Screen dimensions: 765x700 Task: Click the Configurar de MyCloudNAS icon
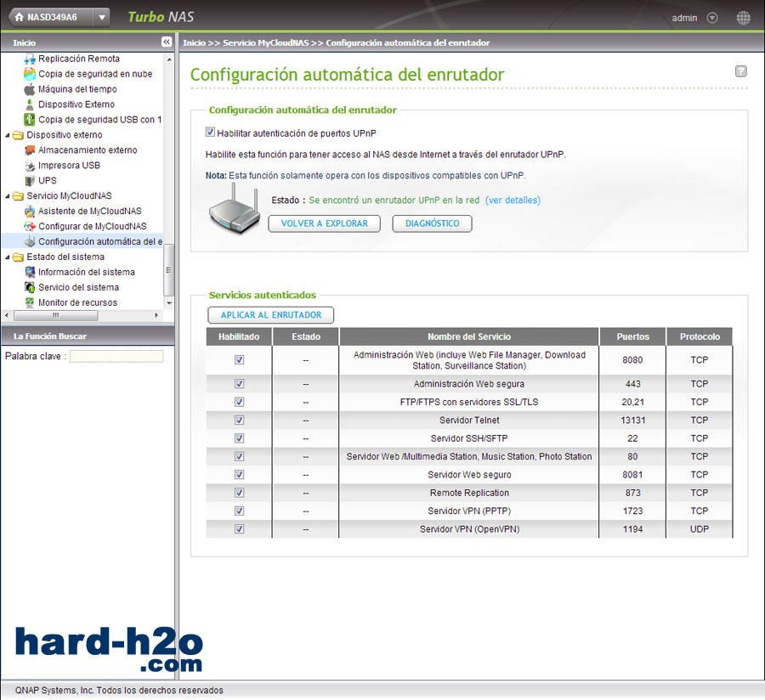tap(30, 227)
